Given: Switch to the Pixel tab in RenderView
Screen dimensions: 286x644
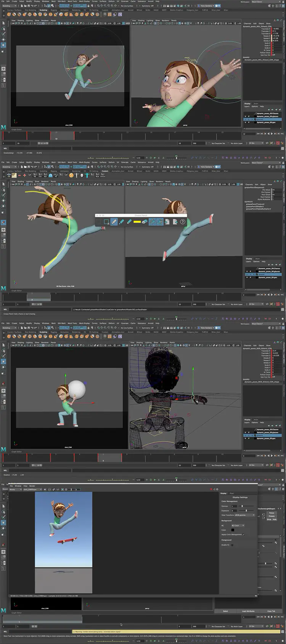Looking at the screenshot, I should (x=232, y=493).
